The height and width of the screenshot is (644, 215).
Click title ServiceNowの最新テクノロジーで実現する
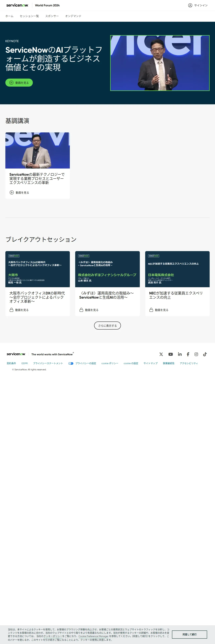click(37, 179)
